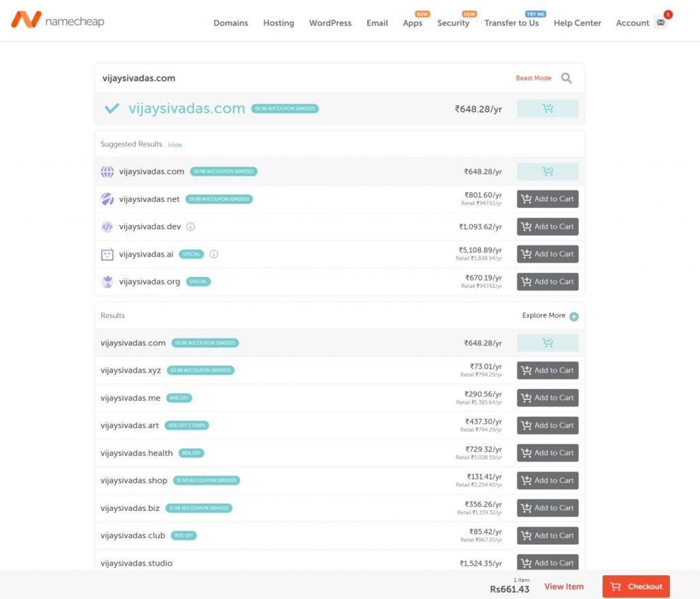Open the Domains menu
Screen dimensions: 700x599
coord(231,23)
